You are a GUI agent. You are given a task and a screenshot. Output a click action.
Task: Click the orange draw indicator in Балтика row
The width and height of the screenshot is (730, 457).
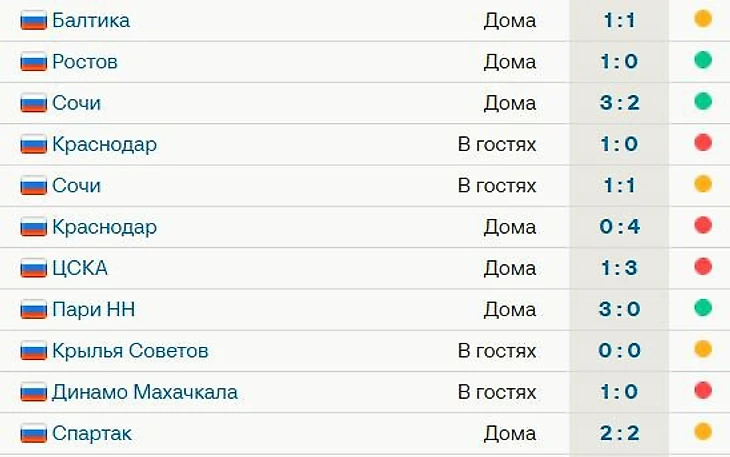point(703,19)
